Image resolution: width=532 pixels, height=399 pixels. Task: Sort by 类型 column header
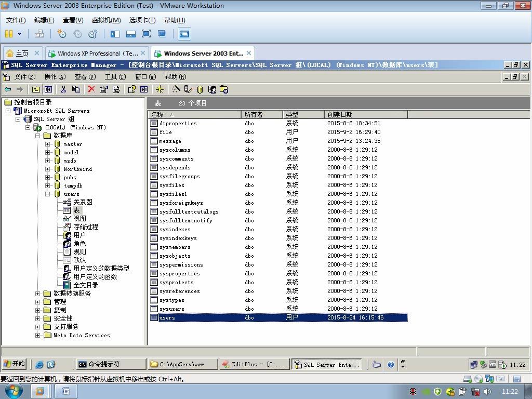click(x=303, y=114)
